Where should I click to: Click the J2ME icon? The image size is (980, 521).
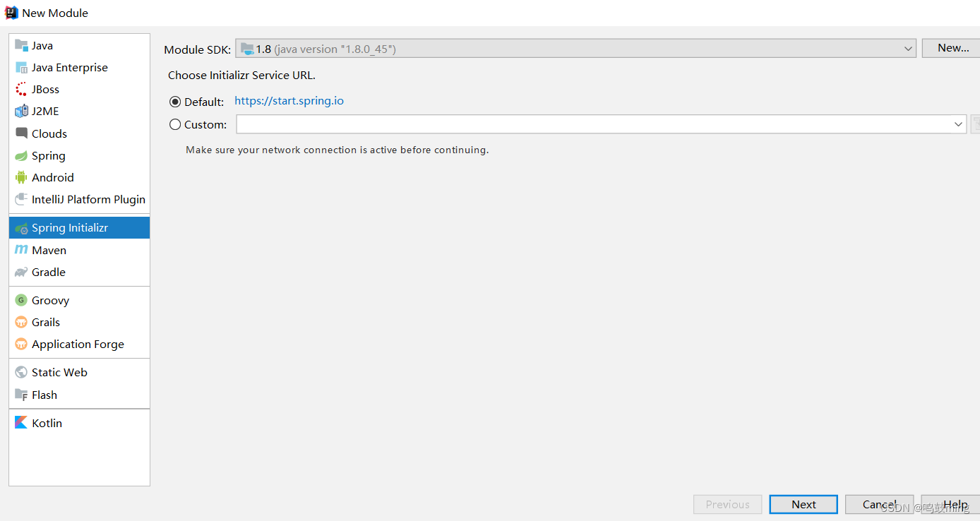coord(21,112)
